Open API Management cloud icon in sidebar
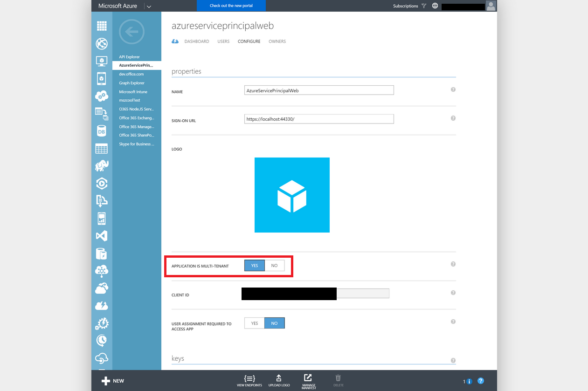Viewport: 588px width, 391px height. 102,358
